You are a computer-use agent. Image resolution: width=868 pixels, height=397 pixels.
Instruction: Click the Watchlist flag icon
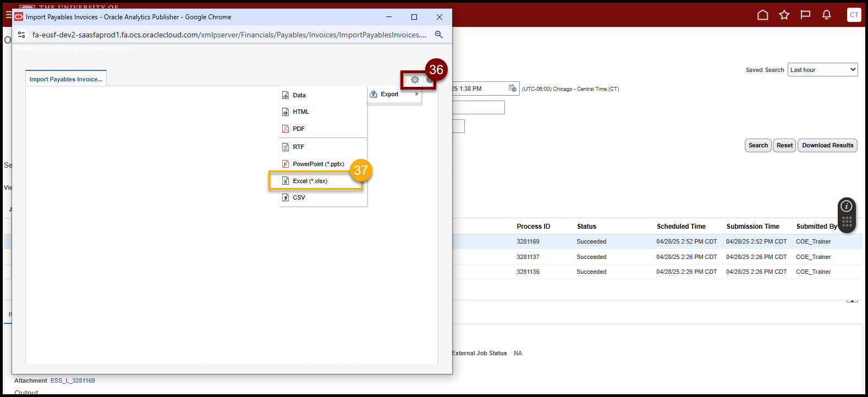coord(805,15)
